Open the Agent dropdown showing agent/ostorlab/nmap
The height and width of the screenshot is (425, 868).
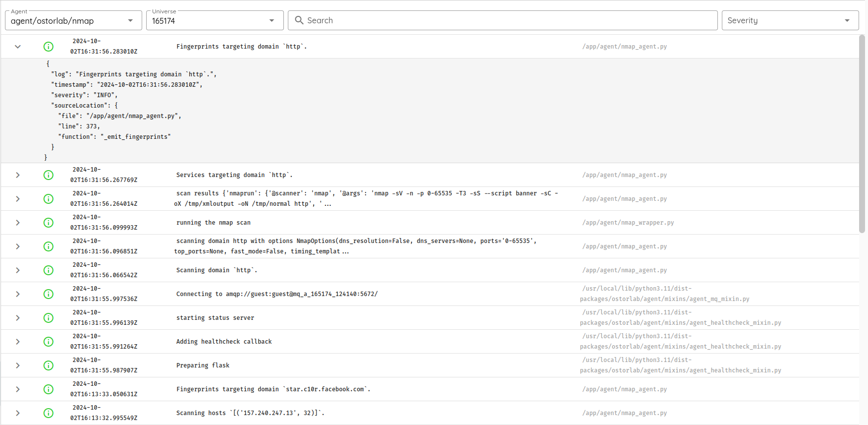tap(73, 21)
